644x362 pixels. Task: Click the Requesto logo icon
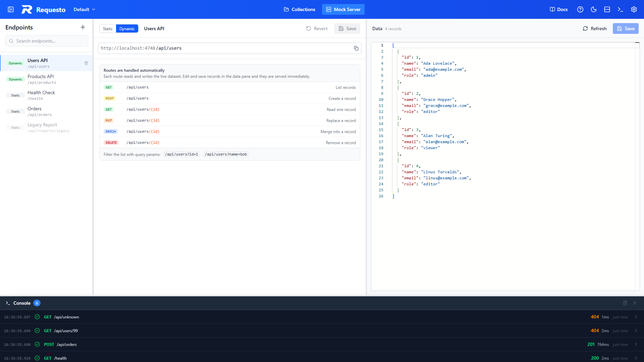pyautogui.click(x=27, y=9)
